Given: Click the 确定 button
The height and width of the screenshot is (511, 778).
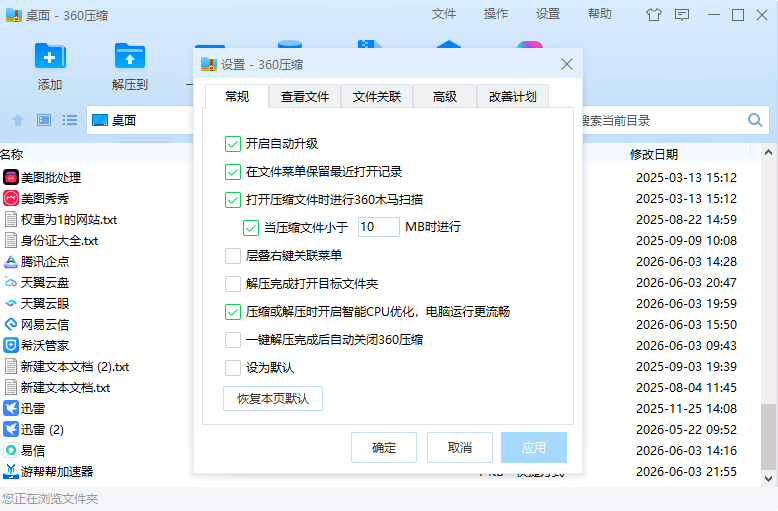Looking at the screenshot, I should 384,447.
